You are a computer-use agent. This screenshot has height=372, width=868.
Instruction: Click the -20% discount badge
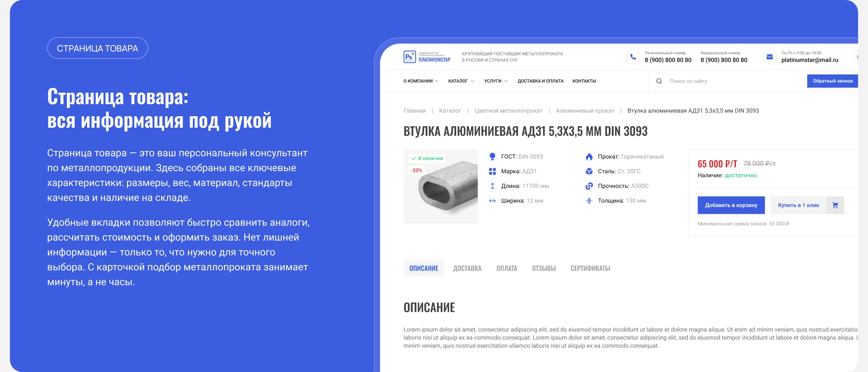[416, 170]
